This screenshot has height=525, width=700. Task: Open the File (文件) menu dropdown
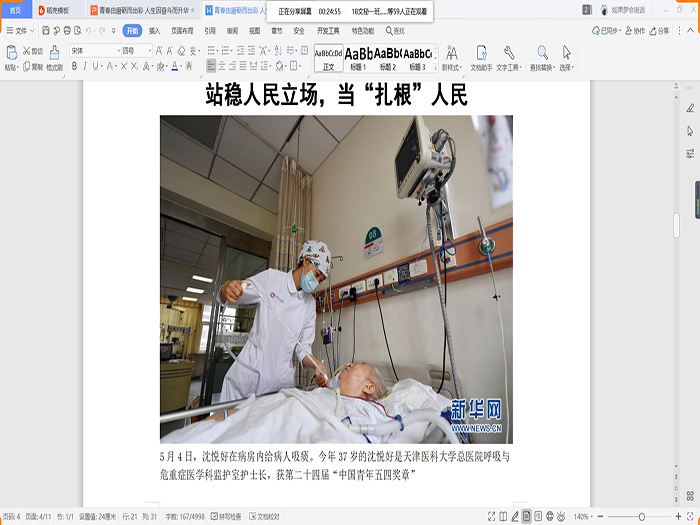tap(20, 31)
